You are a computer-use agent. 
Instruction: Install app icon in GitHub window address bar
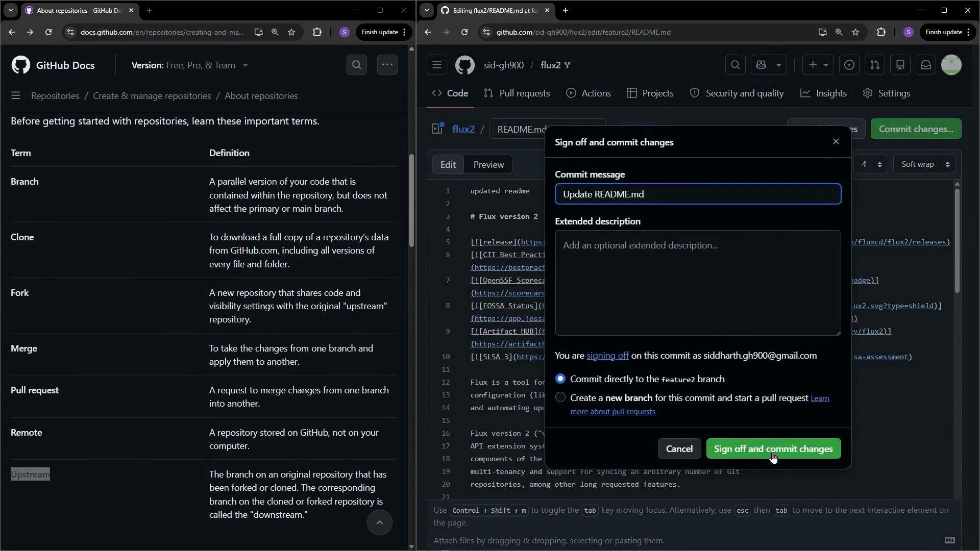(x=822, y=32)
